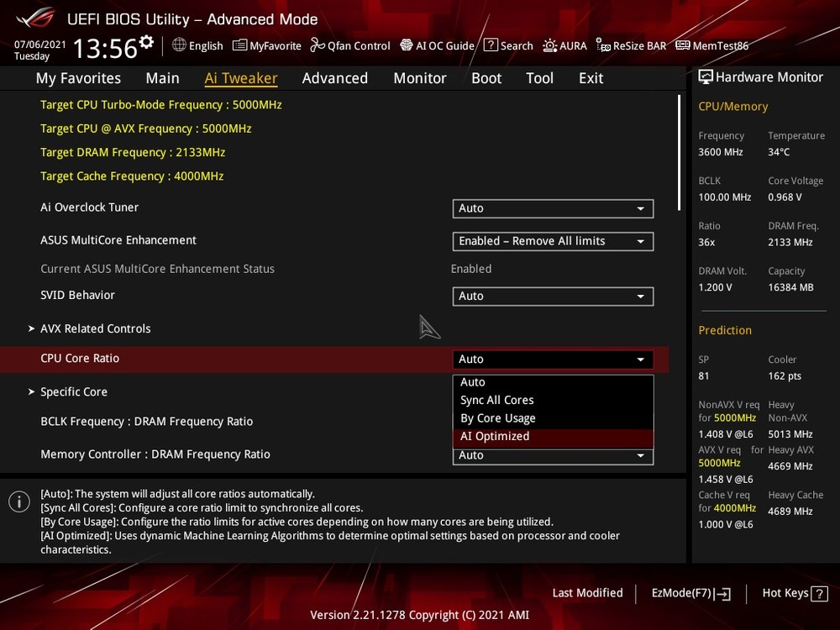The width and height of the screenshot is (840, 630).
Task: Open the Ai Overclock Tuner dropdown
Action: pos(553,208)
